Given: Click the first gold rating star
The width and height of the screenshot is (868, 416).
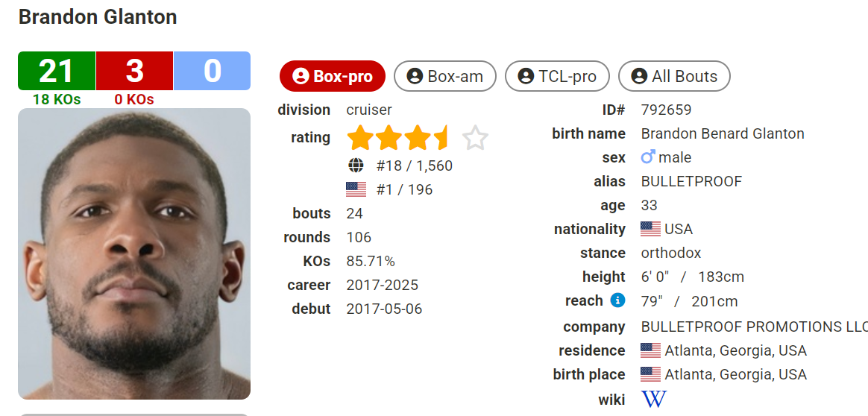Looking at the screenshot, I should 360,138.
